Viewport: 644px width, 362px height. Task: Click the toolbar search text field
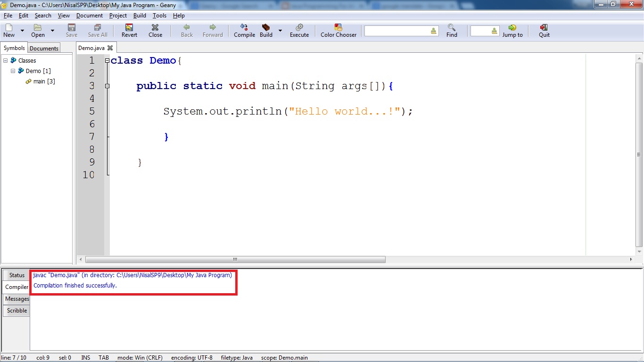point(401,31)
